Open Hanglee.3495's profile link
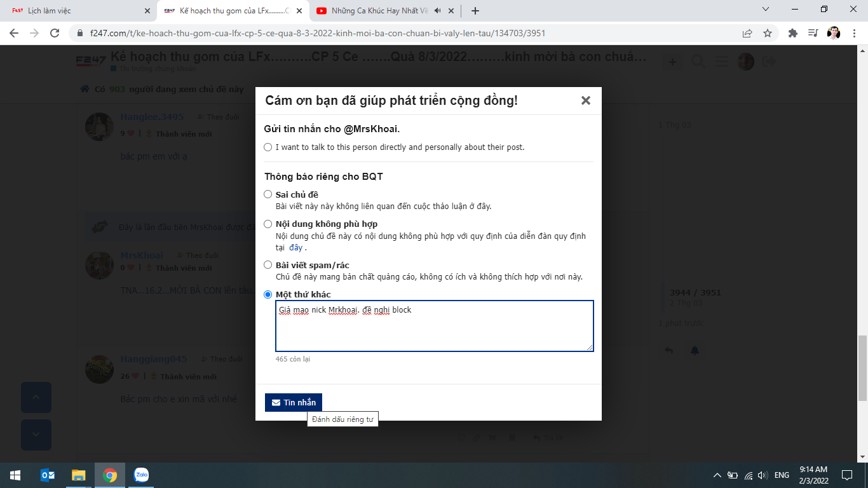Viewport: 868px width, 488px height. 153,117
